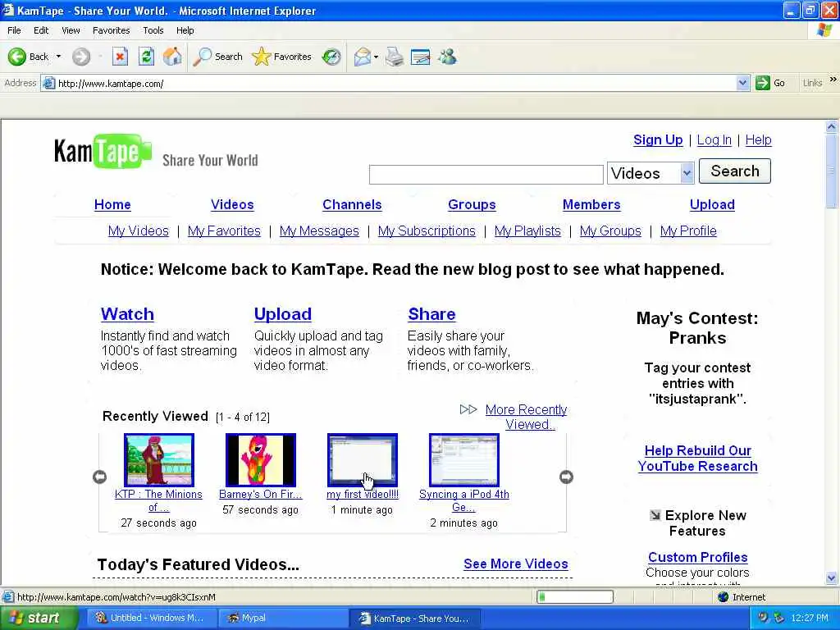This screenshot has height=630, width=840.
Task: Click the KamTape logo
Action: [103, 151]
